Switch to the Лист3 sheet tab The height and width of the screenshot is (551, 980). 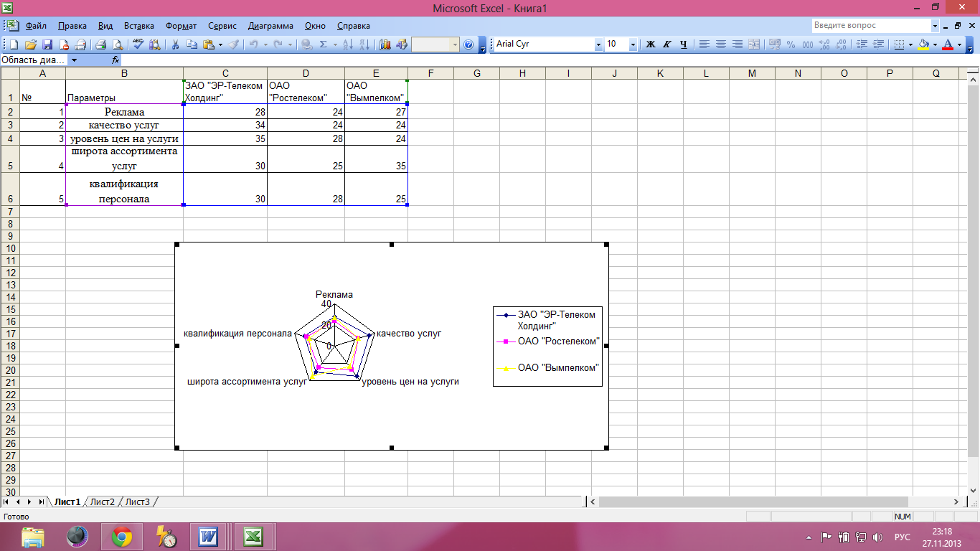[x=138, y=501]
